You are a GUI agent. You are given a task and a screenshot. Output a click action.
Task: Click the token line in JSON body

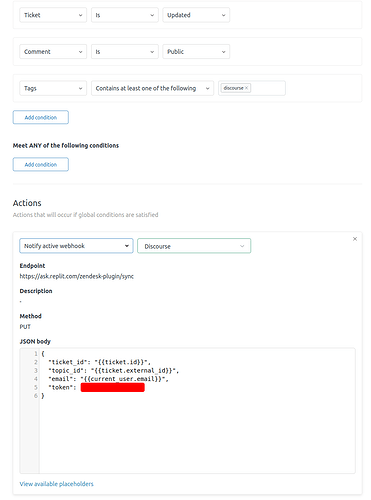click(x=96, y=387)
